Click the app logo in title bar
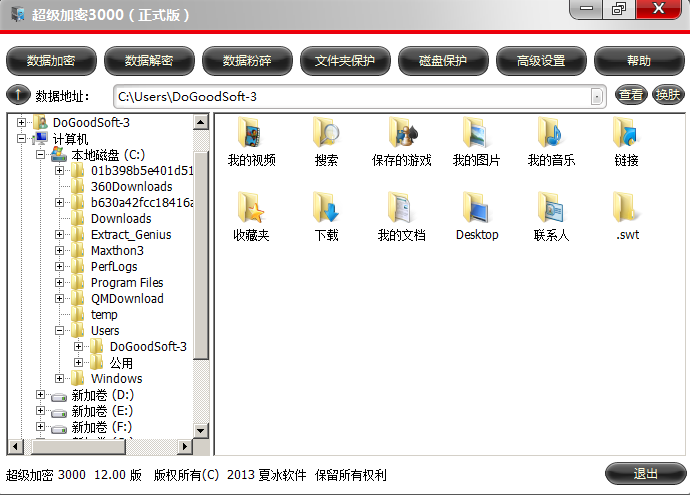 [x=18, y=15]
